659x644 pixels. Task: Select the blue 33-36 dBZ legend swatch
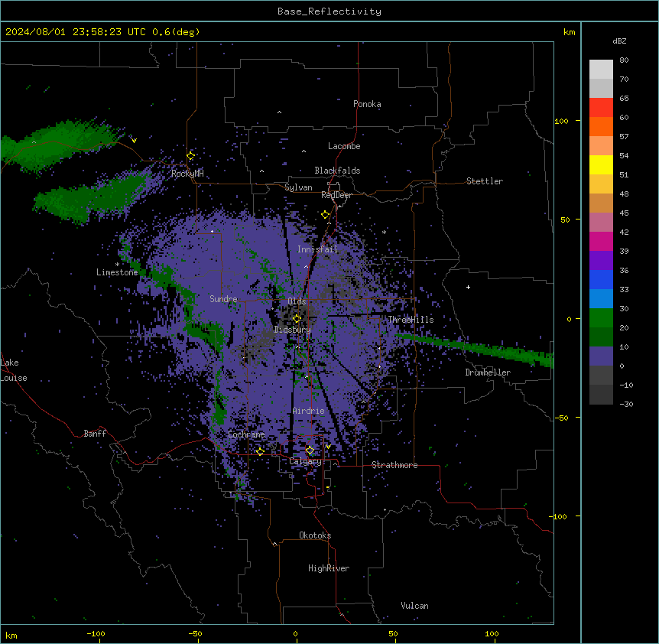(601, 279)
